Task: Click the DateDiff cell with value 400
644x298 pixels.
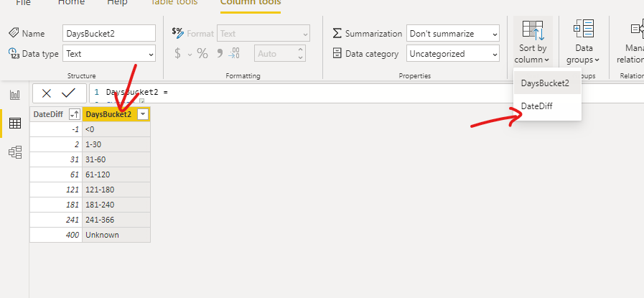Action: (56, 235)
